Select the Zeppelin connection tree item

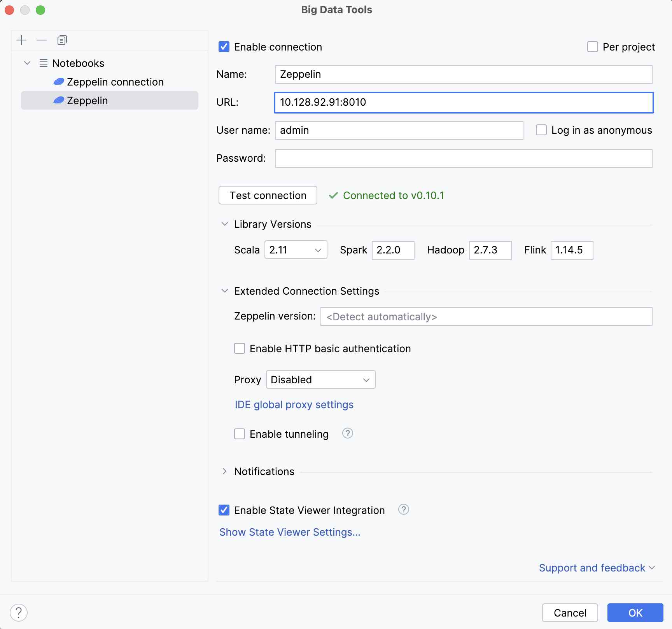tap(110, 82)
